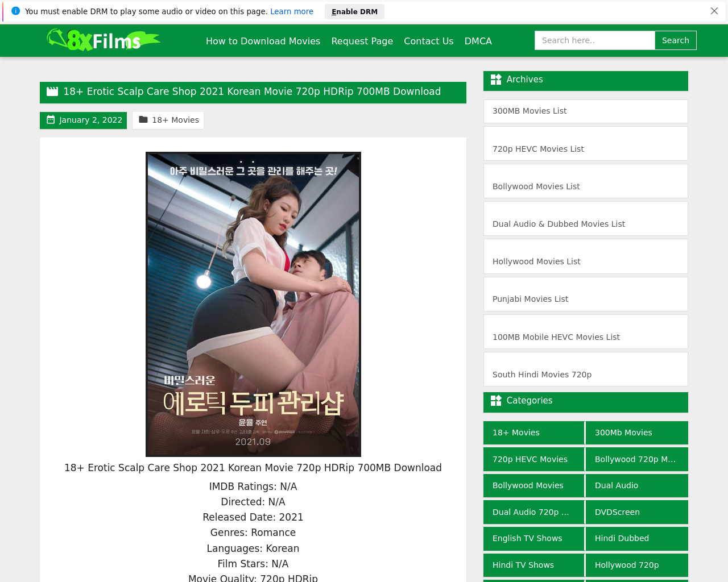Select the 720p HEVC Movies category

point(533,459)
